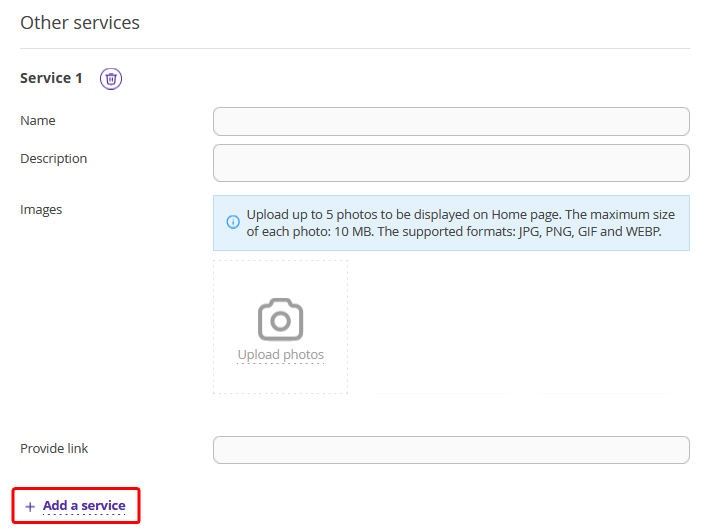Click the supported formats text in the info box
Screen dimensions: 710x530
tap(519, 231)
